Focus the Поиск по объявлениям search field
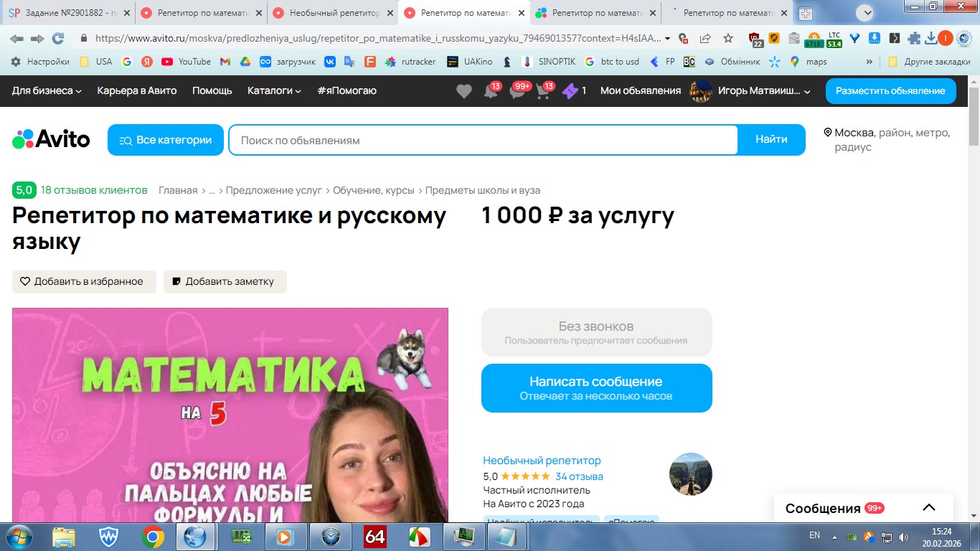This screenshot has height=551, width=980. [x=483, y=140]
